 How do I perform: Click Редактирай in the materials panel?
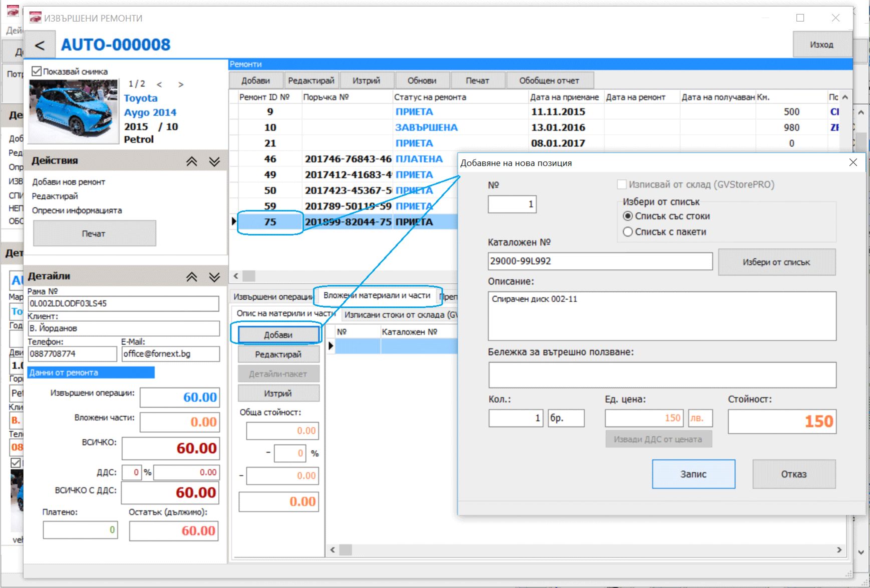(278, 354)
